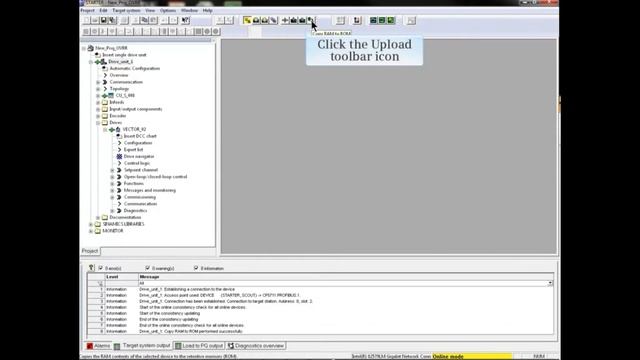Screen dimensions: 640x360
Task: Click the Cut scissors toolbar icon
Action: (136, 20)
